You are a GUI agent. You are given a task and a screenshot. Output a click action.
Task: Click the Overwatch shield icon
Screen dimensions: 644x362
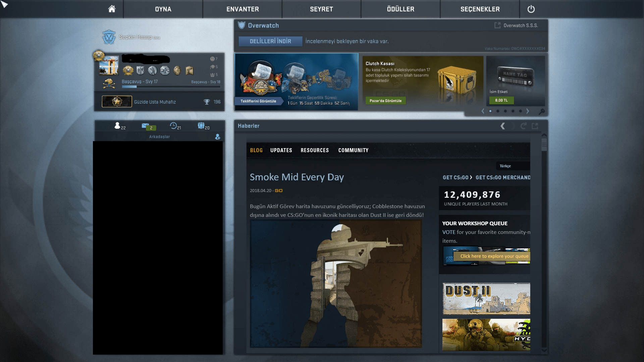point(241,25)
